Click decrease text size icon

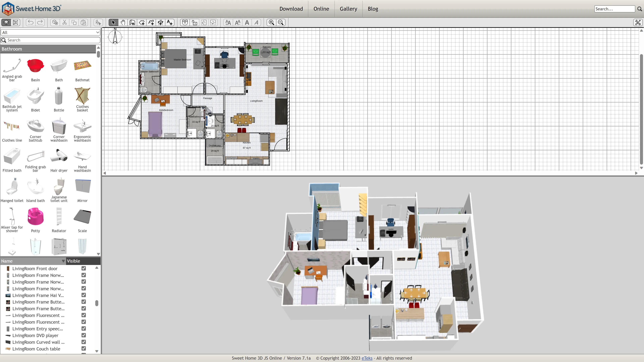coord(237,22)
